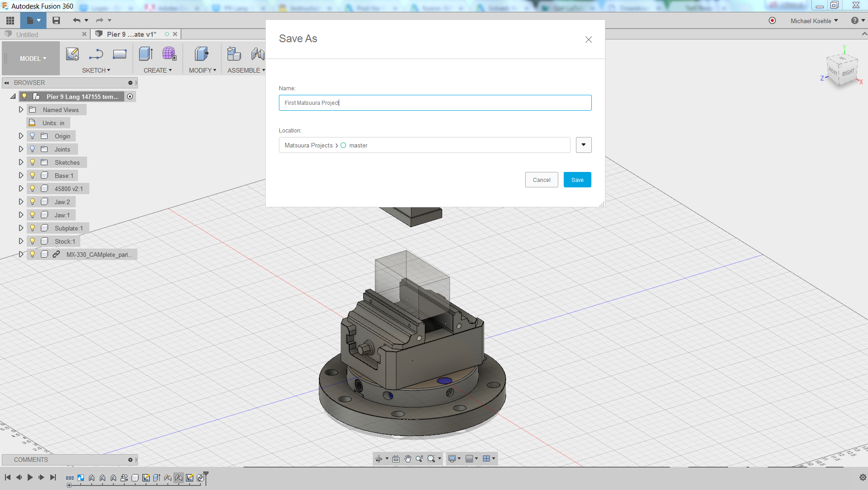Select the Extrude tool

coord(146,54)
